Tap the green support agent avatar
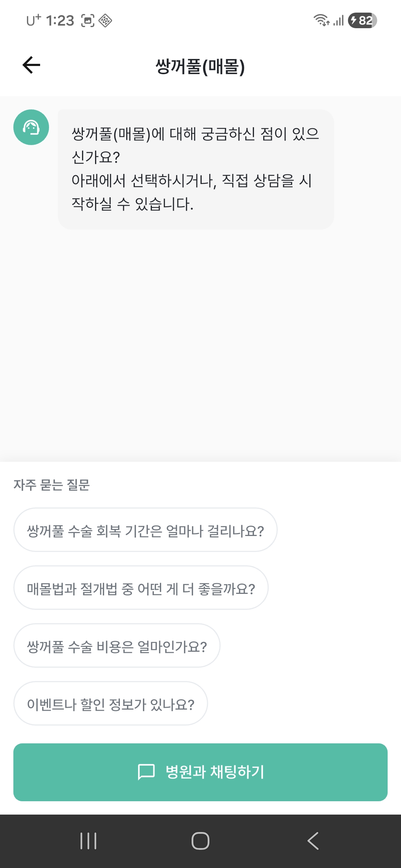The width and height of the screenshot is (401, 868). (31, 127)
